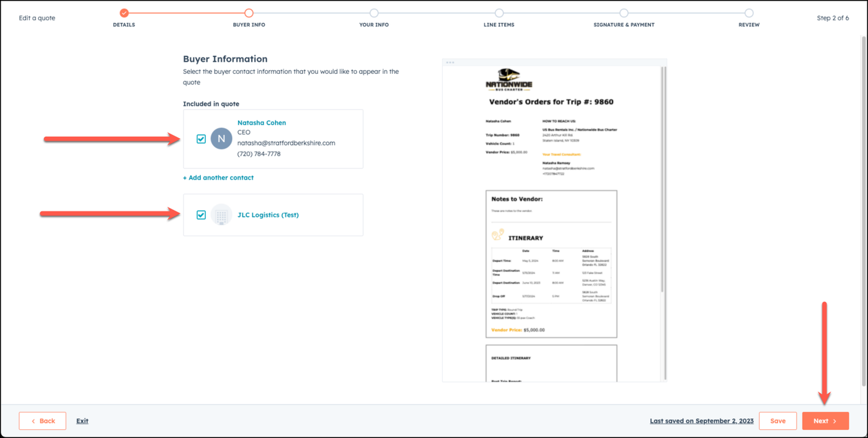Click the CEO job title text
The height and width of the screenshot is (438, 868).
point(244,133)
